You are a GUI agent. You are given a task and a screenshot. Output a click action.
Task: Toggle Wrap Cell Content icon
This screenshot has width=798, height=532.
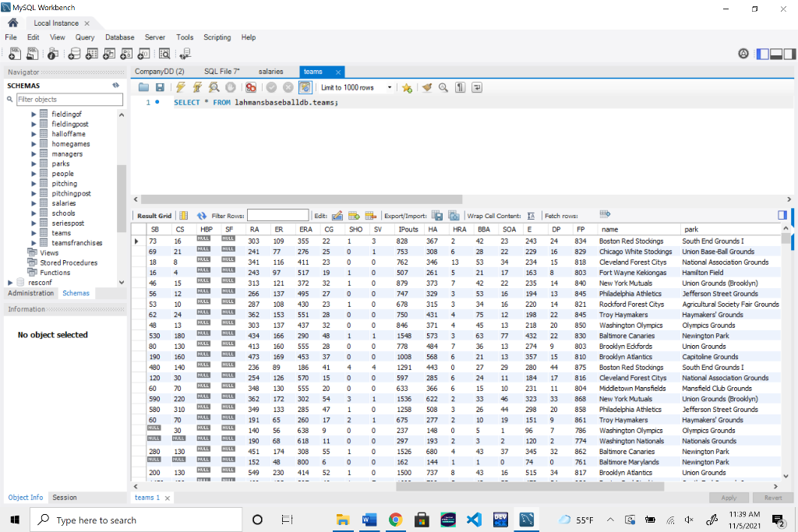pyautogui.click(x=531, y=216)
